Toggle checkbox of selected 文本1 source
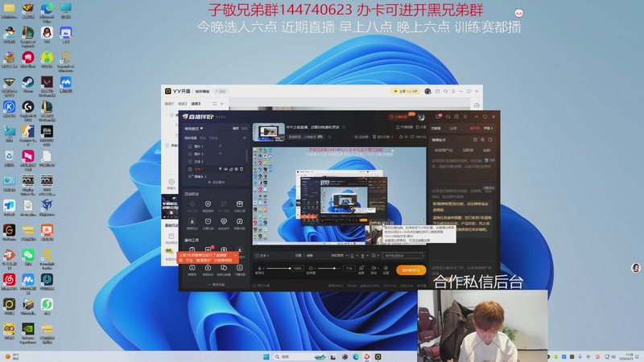644x362 pixels. click(190, 169)
